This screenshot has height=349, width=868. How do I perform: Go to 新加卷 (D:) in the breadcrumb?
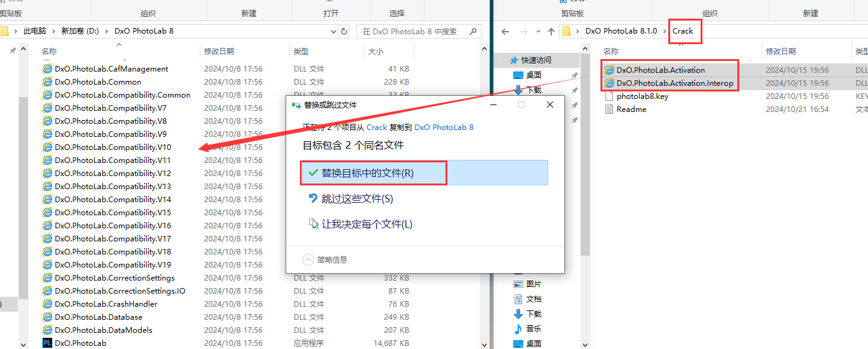(x=80, y=31)
